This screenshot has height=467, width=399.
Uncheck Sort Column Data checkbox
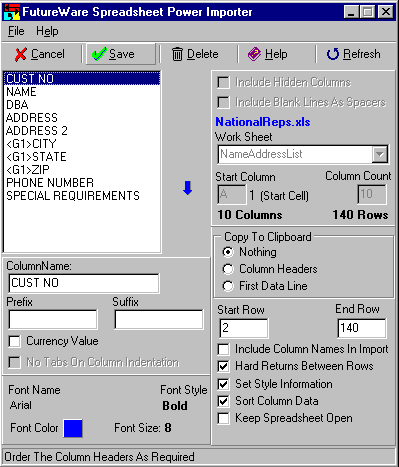coord(223,401)
